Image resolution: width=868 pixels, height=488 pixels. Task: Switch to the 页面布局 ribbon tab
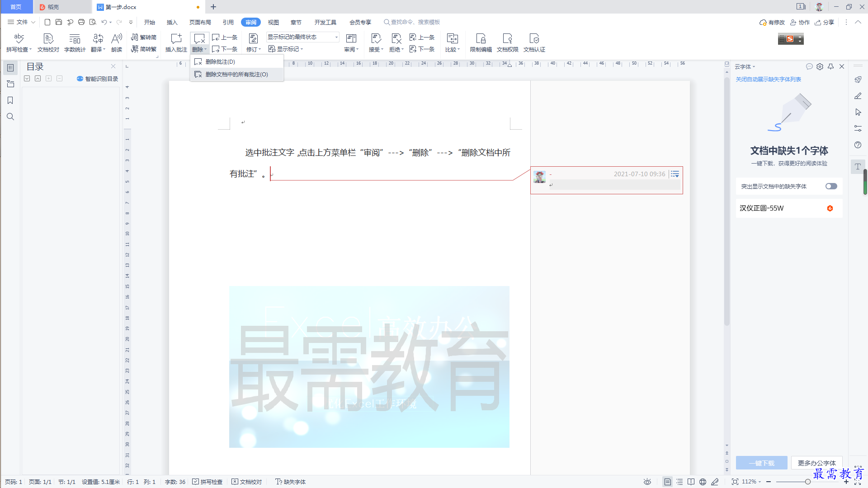(200, 22)
